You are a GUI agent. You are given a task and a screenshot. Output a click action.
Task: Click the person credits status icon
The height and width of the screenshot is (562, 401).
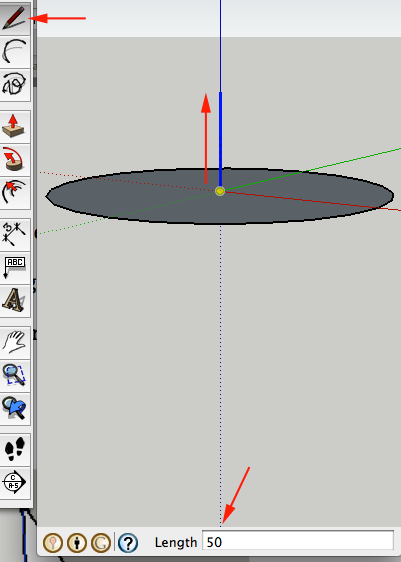77,543
